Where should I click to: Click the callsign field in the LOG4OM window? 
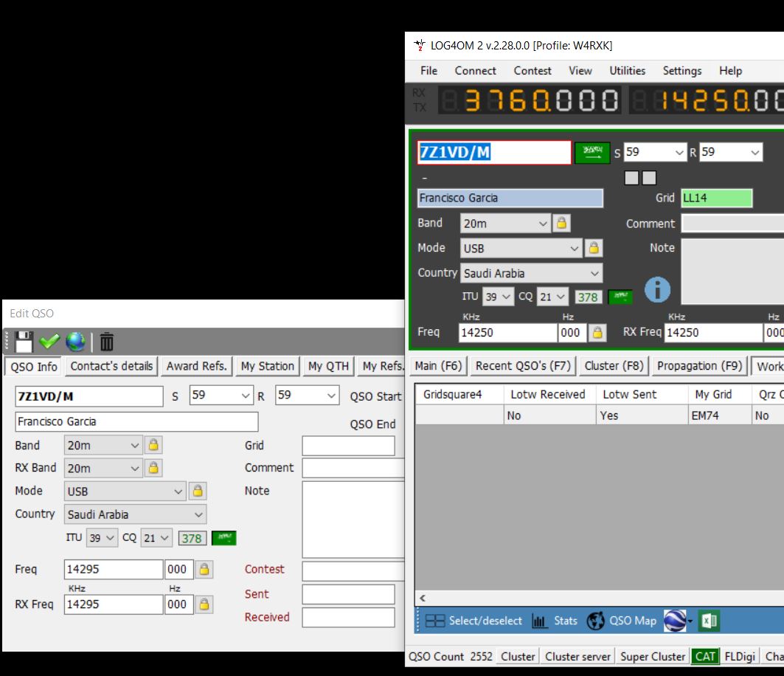click(x=494, y=152)
